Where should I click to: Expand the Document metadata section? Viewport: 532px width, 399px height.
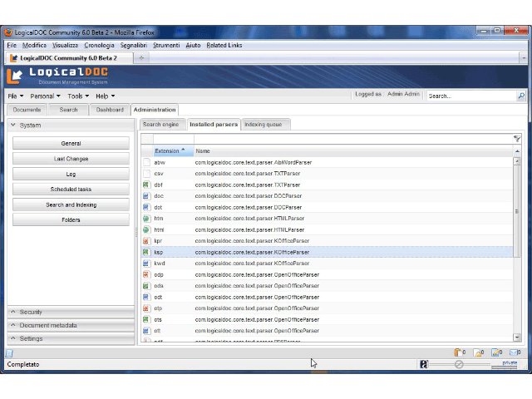71,325
